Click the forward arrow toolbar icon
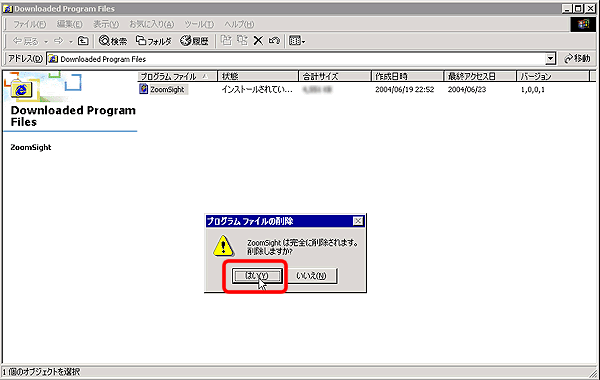Image resolution: width=600 pixels, height=380 pixels. (59, 41)
